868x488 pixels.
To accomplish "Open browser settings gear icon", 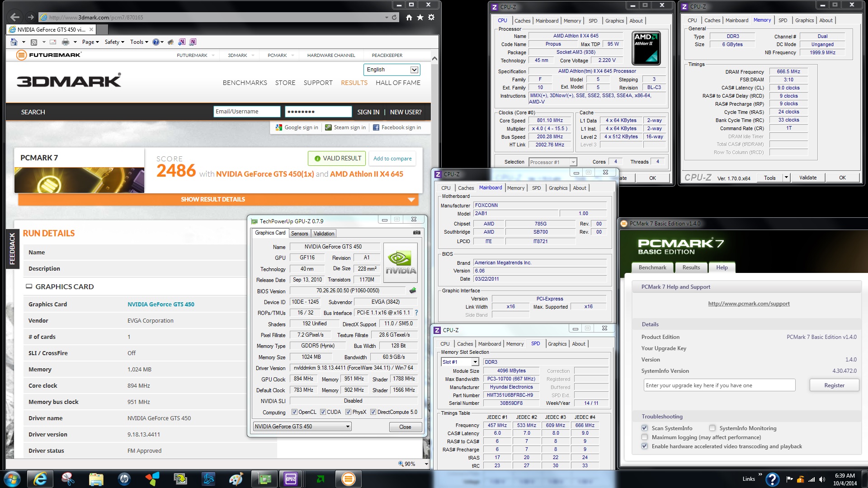I will pos(431,17).
